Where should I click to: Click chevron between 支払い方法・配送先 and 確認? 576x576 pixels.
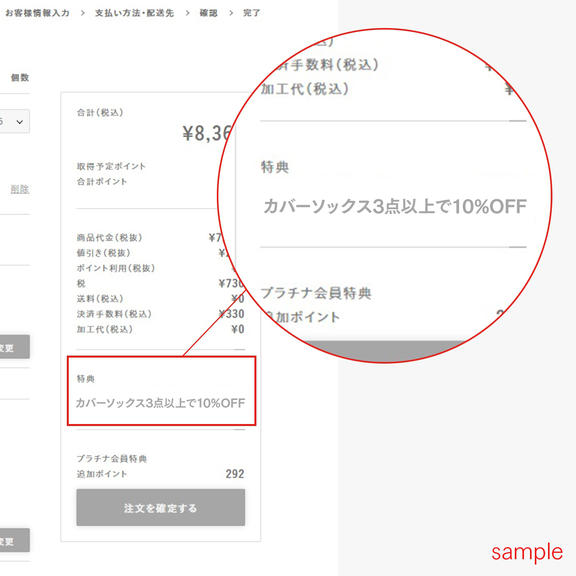click(187, 13)
